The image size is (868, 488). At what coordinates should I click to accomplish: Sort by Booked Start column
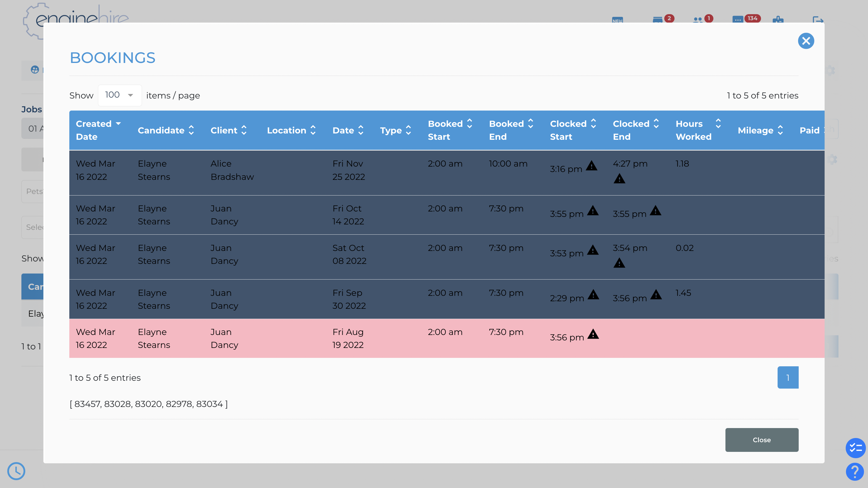[450, 130]
